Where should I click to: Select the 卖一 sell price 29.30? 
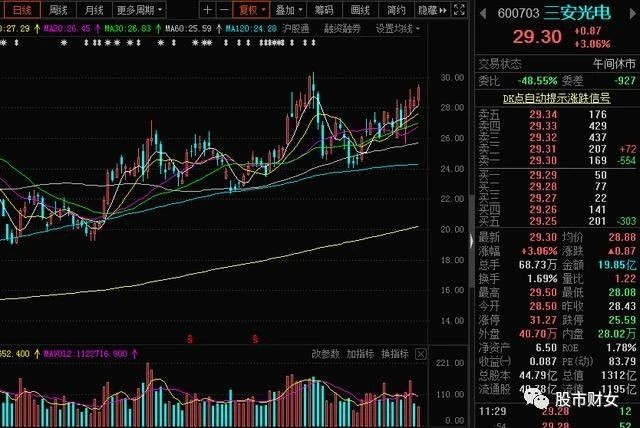click(543, 160)
